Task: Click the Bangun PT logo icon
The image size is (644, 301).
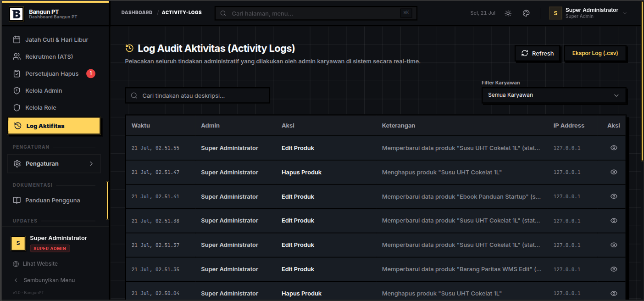Action: pyautogui.click(x=16, y=14)
